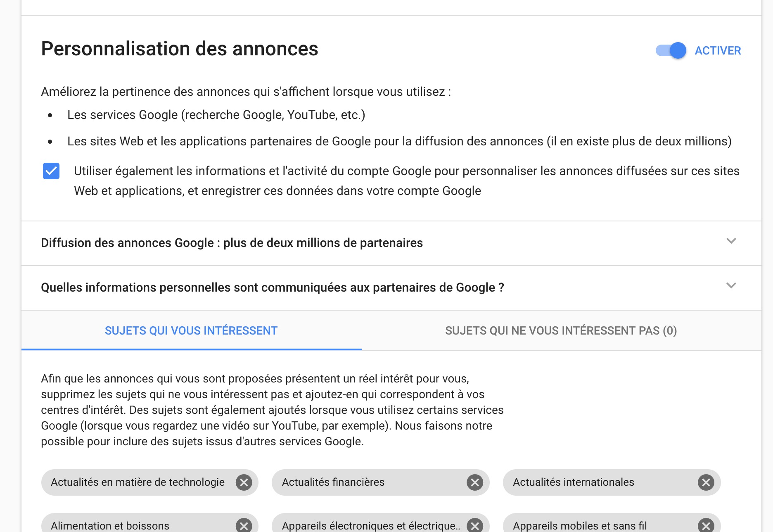Remove the Appareils mobiles et sans fil topic
This screenshot has width=773, height=532.
pyautogui.click(x=706, y=525)
